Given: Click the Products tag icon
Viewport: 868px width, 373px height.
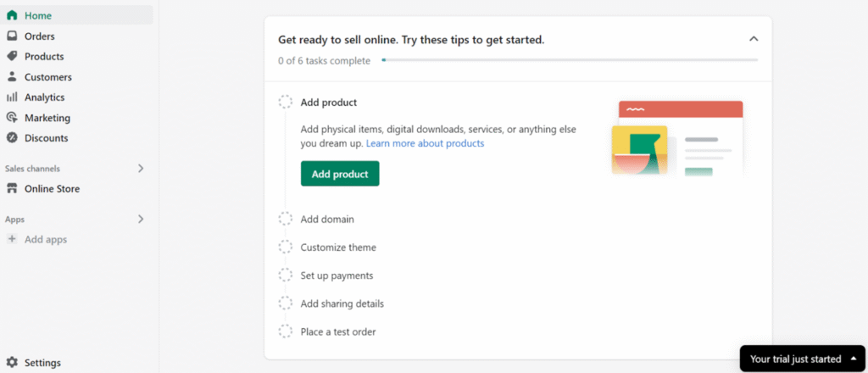Looking at the screenshot, I should tap(12, 57).
